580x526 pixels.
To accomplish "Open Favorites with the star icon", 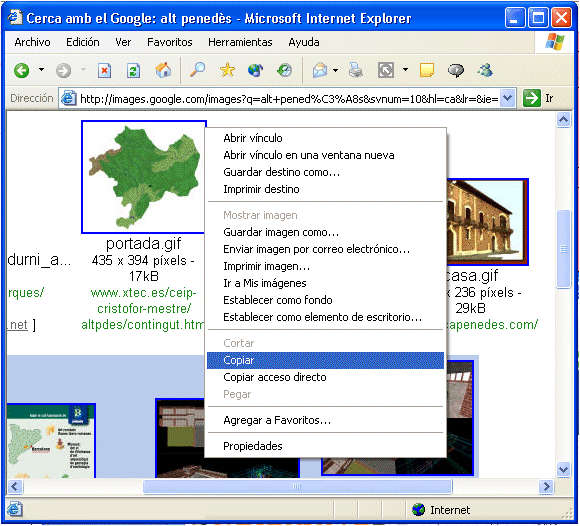I will pos(227,70).
